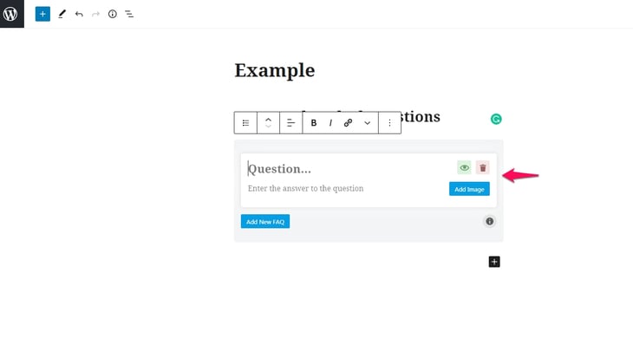This screenshot has width=633, height=364.
Task: Click the Add Image button
Action: [x=469, y=189]
